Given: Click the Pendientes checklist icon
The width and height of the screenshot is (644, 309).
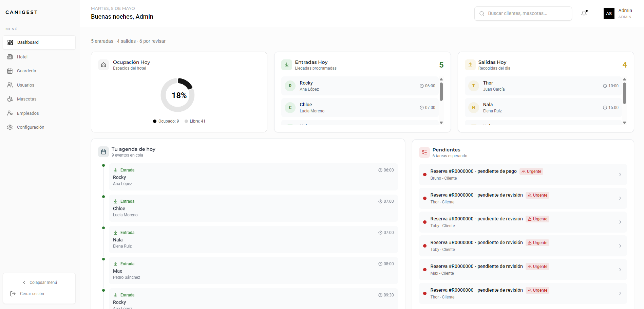Looking at the screenshot, I should 424,152.
